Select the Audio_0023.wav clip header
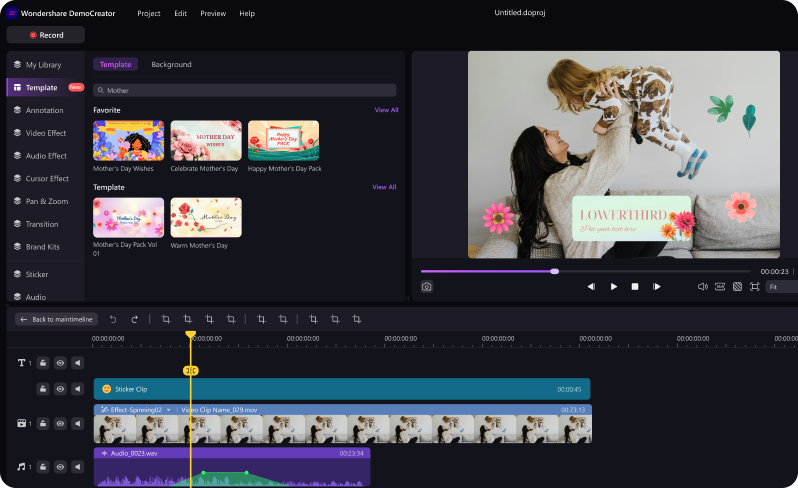The height and width of the screenshot is (488, 798). point(232,453)
